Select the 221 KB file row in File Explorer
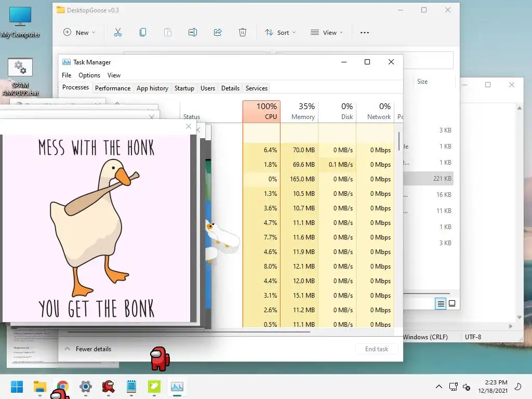This screenshot has height=399, width=532. pos(429,179)
